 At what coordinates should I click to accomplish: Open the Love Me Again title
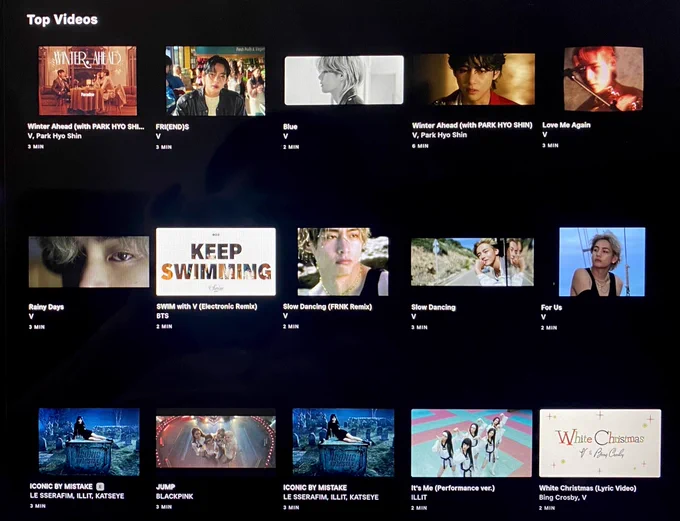click(566, 125)
